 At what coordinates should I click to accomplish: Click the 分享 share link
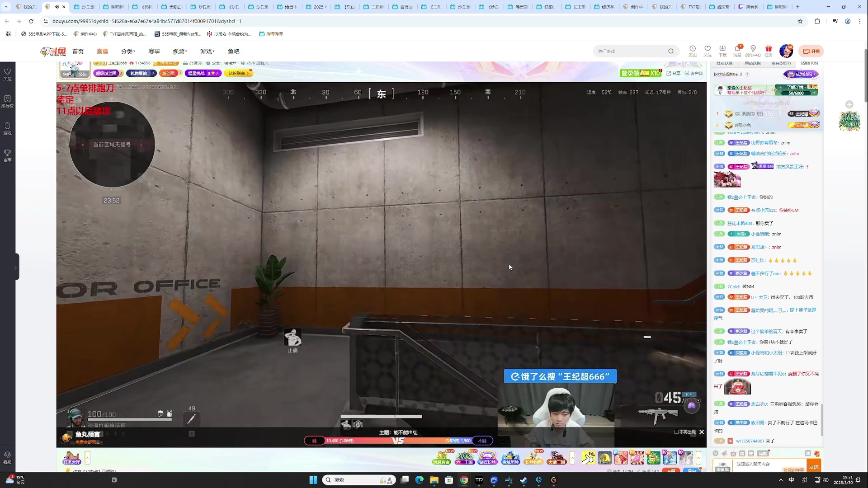tap(674, 73)
